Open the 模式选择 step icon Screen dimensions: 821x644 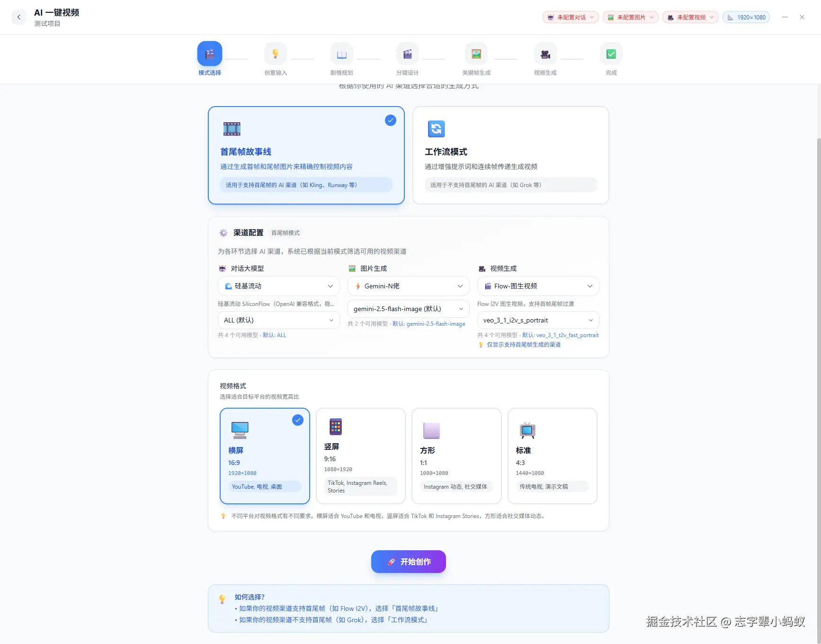point(210,54)
